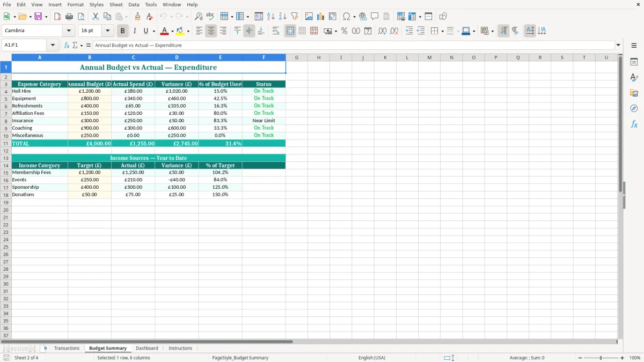Toggle Italic formatting
Viewport: 644px width, 362px height.
click(x=135, y=31)
